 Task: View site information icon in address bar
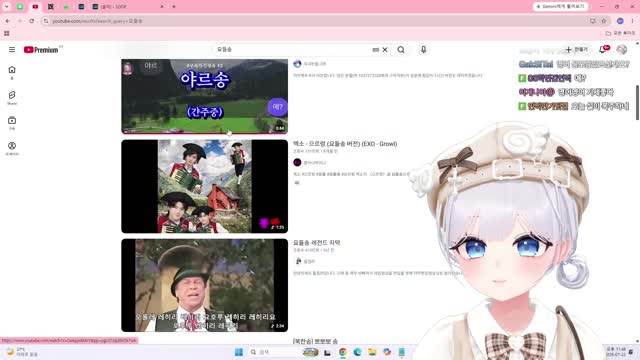click(x=46, y=21)
